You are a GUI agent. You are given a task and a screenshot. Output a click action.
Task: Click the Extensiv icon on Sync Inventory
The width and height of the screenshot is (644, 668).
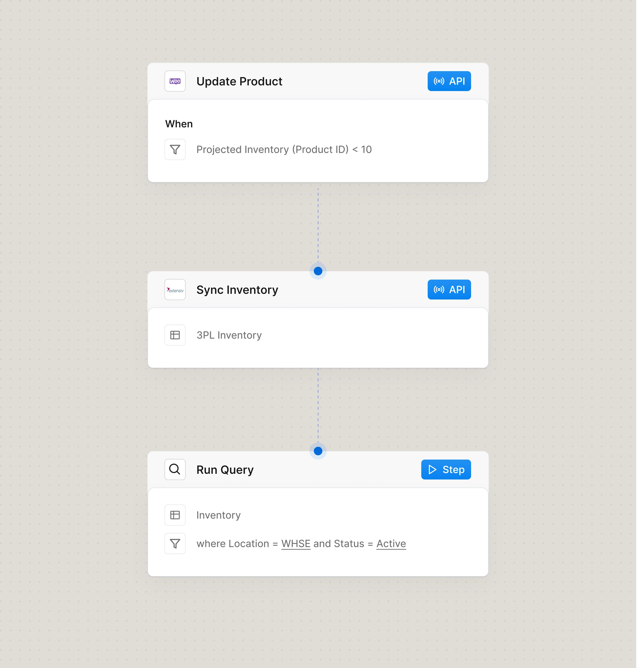[x=175, y=289]
